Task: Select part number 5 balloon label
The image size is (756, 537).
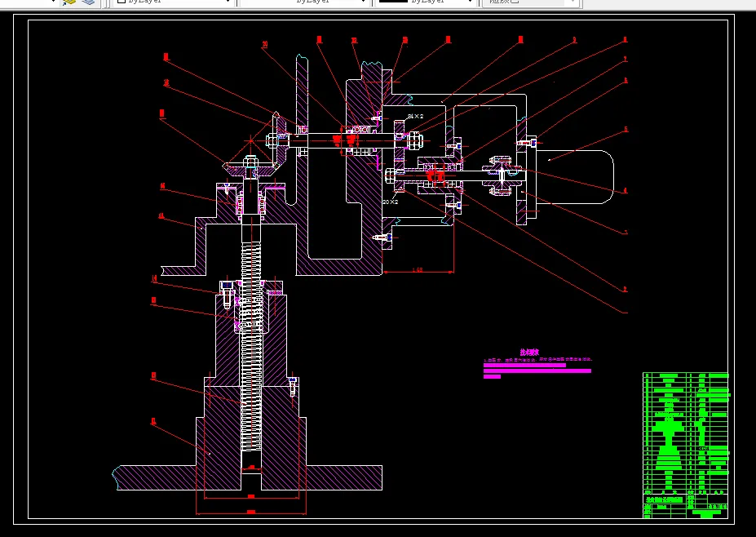Action: click(626, 129)
